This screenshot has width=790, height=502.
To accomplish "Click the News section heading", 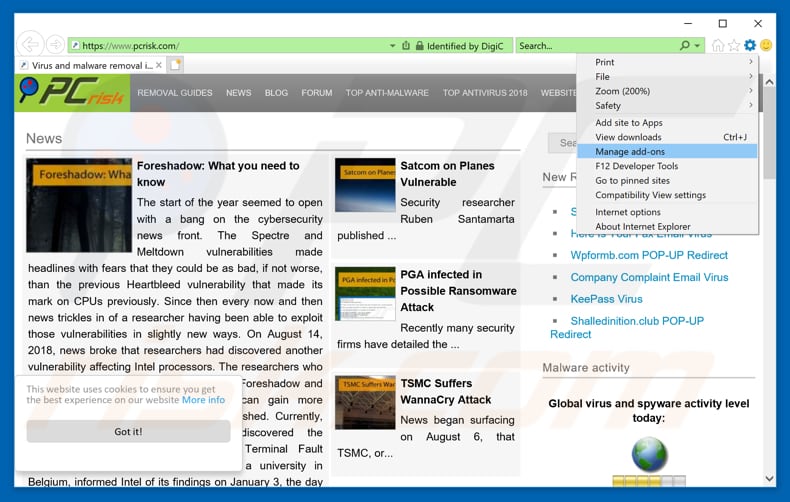I will click(44, 139).
